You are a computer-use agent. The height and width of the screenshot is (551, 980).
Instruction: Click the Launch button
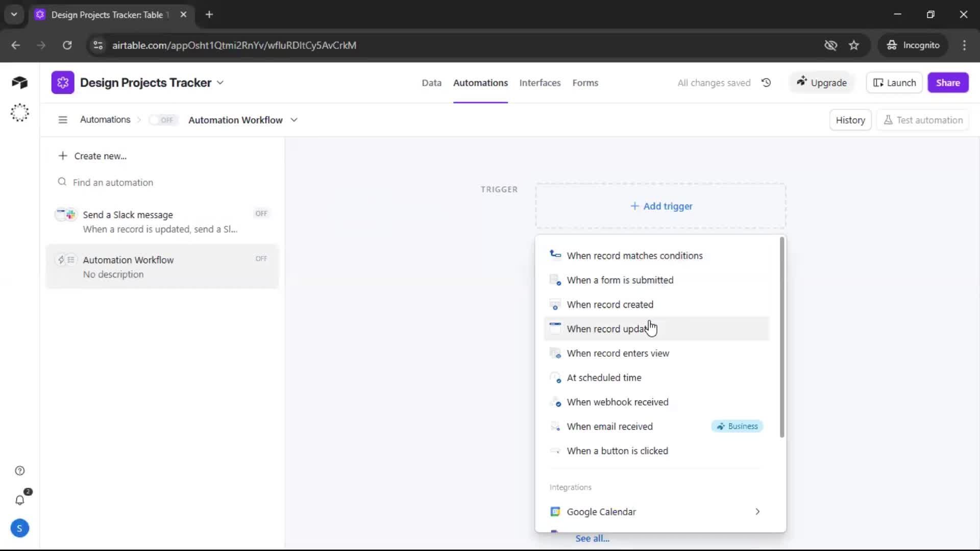pos(894,83)
